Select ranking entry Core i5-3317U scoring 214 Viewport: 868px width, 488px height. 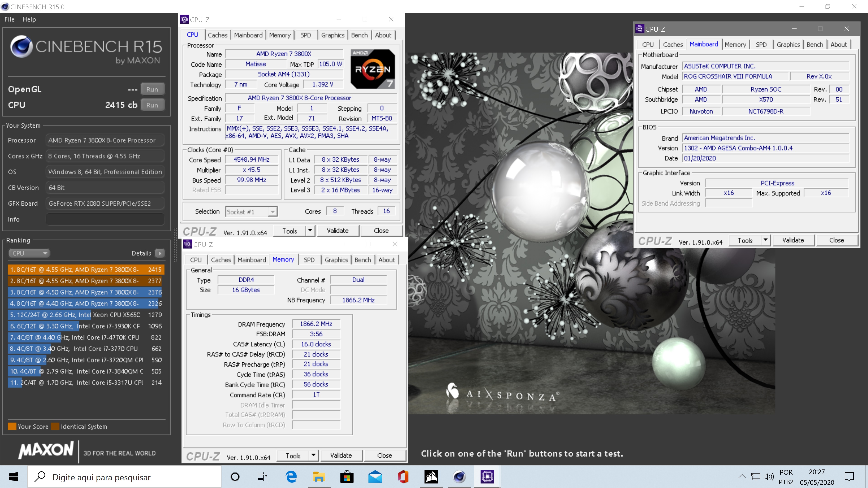coord(86,382)
